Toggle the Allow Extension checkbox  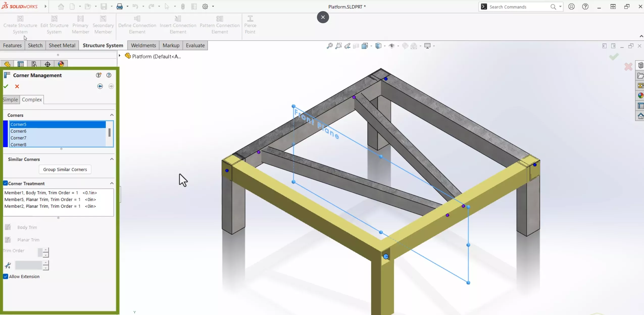[x=5, y=276]
